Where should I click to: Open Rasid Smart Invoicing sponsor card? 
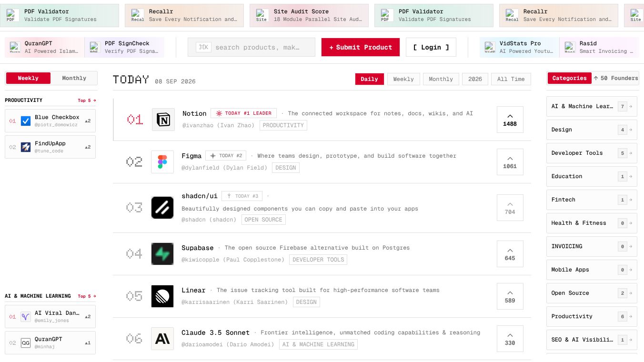click(599, 47)
